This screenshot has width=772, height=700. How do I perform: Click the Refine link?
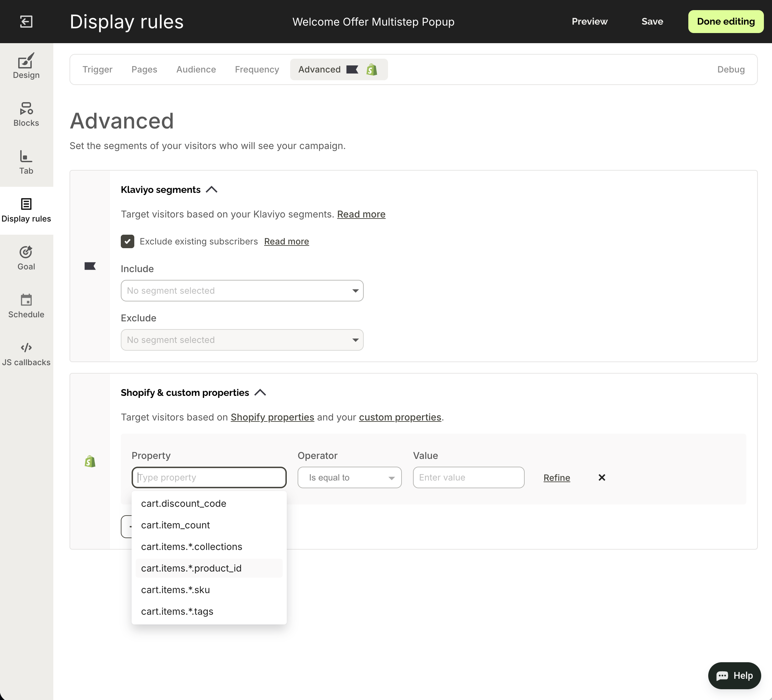556,478
